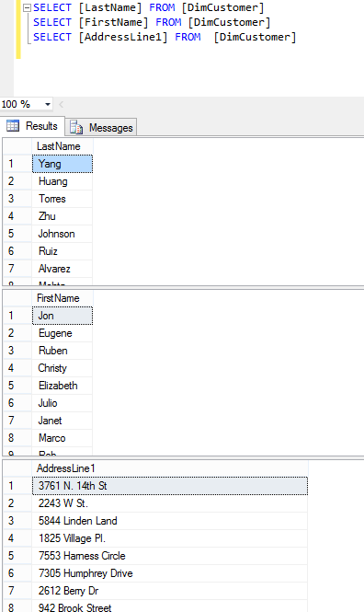Image resolution: width=364 pixels, height=612 pixels.
Task: Select row 8 header in FirstName grid
Action: click(x=17, y=438)
